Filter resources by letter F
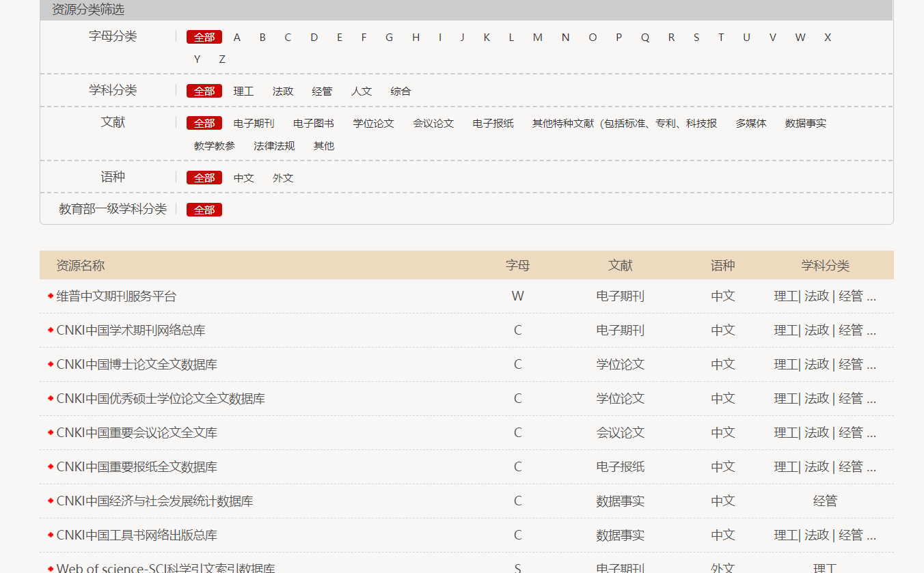This screenshot has width=924, height=573. (364, 37)
